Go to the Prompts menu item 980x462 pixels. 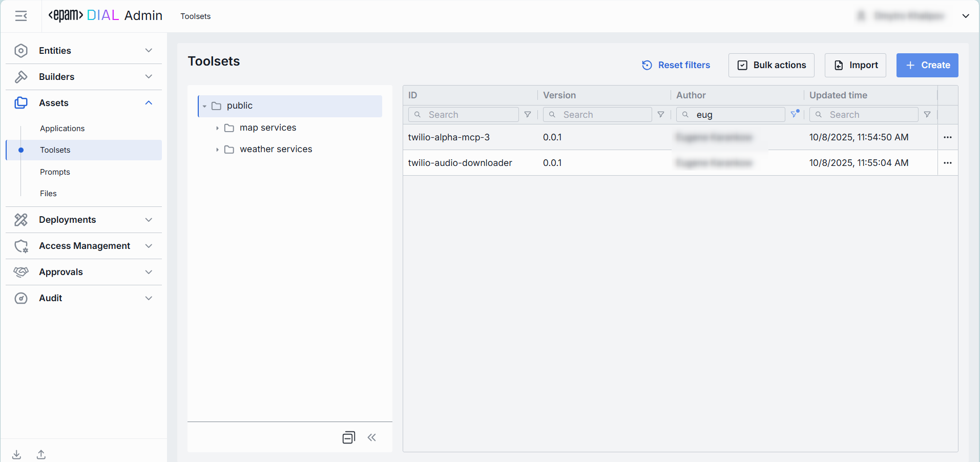55,172
